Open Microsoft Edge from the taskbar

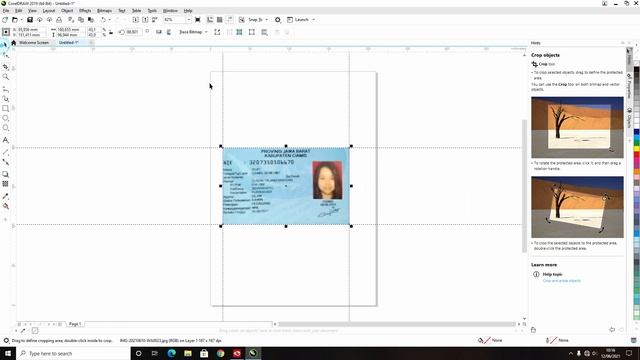coord(171,353)
